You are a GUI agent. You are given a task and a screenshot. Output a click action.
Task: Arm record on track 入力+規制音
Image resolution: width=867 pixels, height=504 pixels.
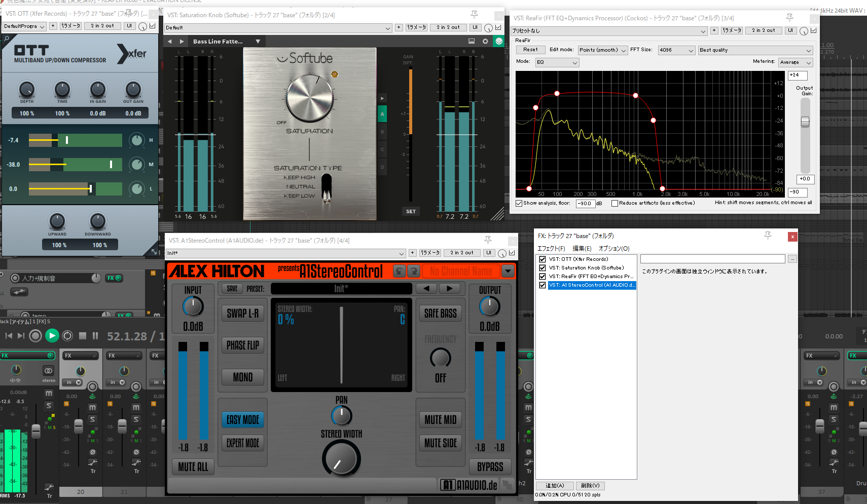pyautogui.click(x=15, y=278)
